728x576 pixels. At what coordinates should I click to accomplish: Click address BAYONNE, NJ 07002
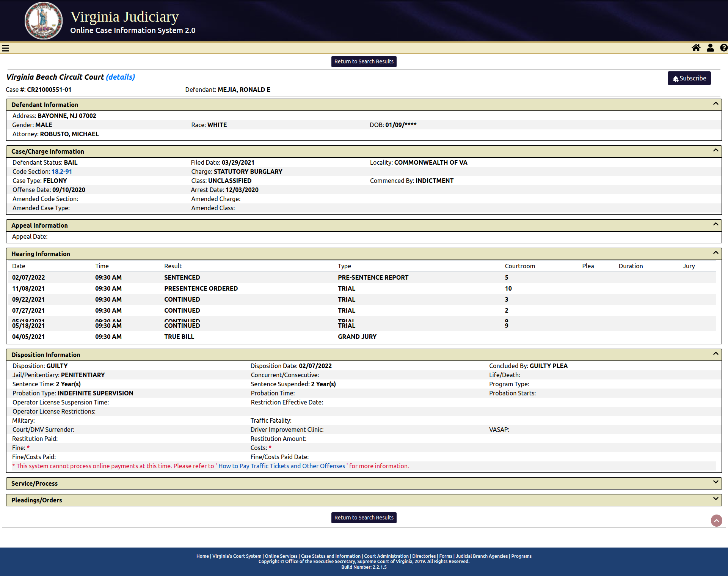[x=67, y=116]
